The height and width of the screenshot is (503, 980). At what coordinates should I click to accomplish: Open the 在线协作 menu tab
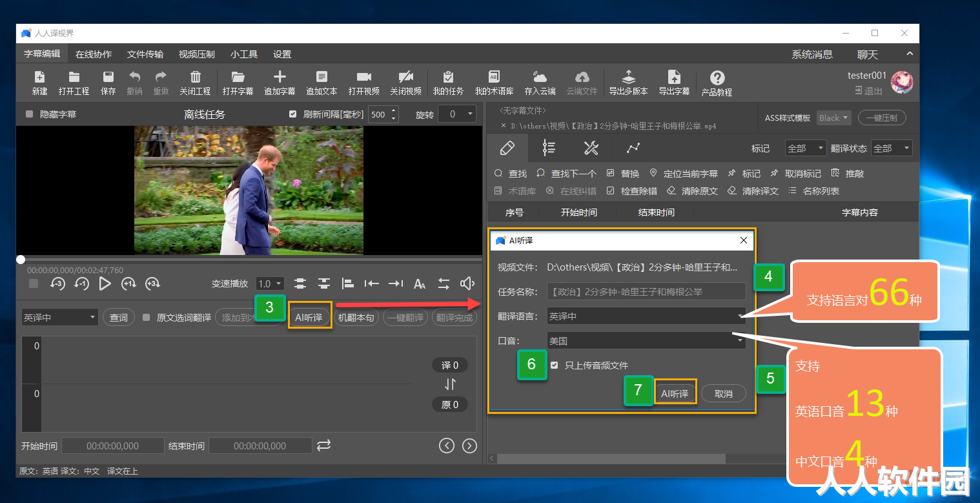pos(94,54)
